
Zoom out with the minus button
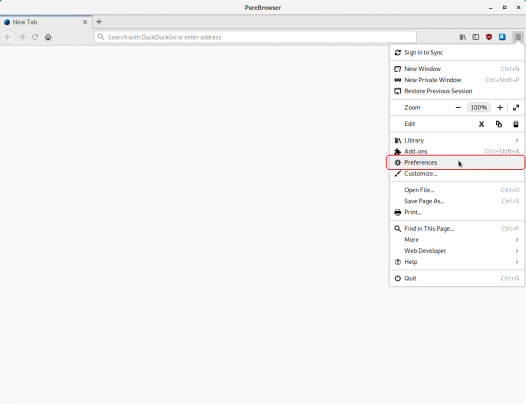tap(458, 107)
